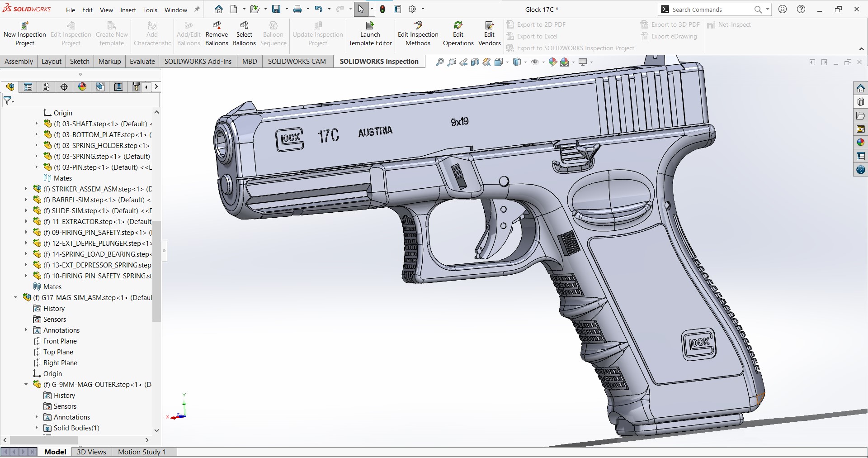Open Edit Inspection Methods

(418, 34)
